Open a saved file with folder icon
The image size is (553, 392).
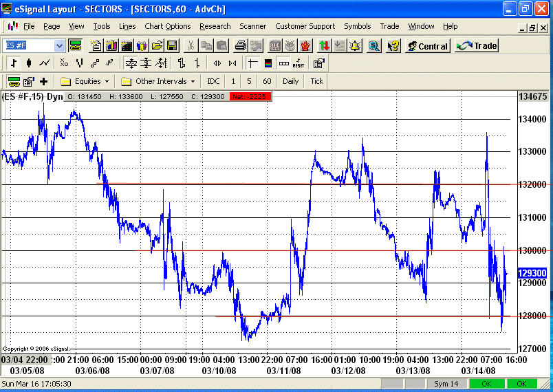click(158, 46)
